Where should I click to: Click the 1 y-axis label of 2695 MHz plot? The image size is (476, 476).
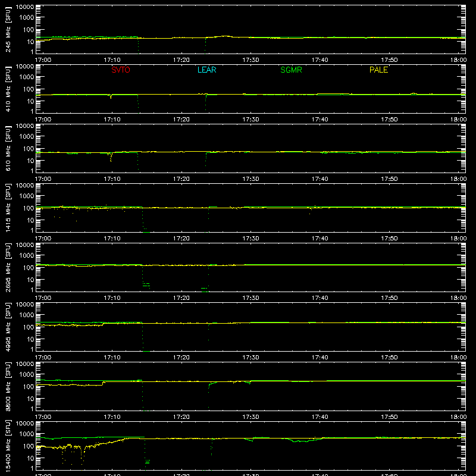32,290
